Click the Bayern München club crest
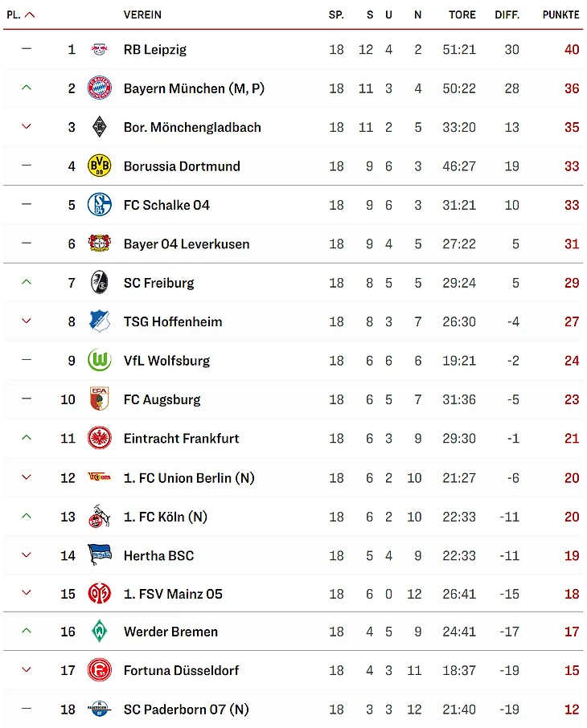The width and height of the screenshot is (587, 728). [x=99, y=88]
